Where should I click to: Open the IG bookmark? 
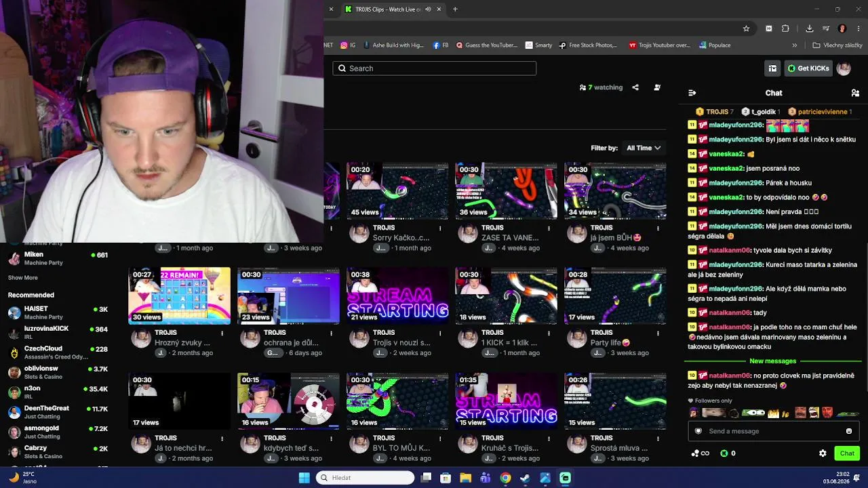point(349,45)
